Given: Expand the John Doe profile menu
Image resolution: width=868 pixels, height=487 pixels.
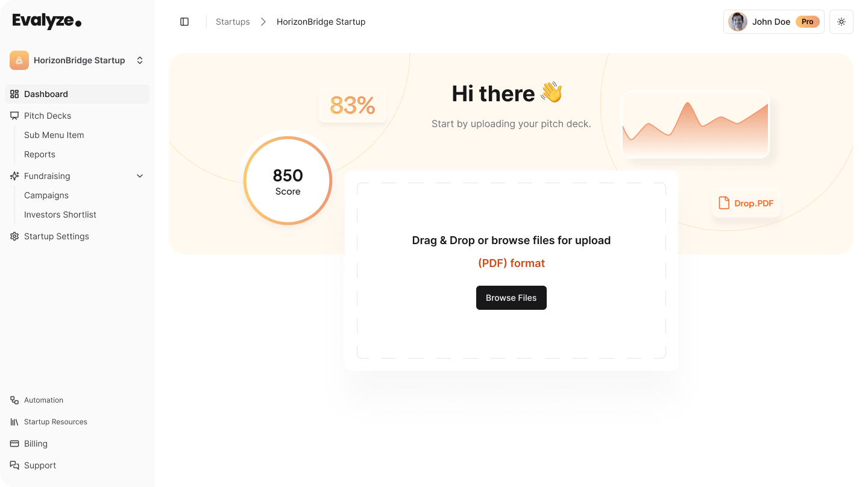Looking at the screenshot, I should (x=773, y=22).
